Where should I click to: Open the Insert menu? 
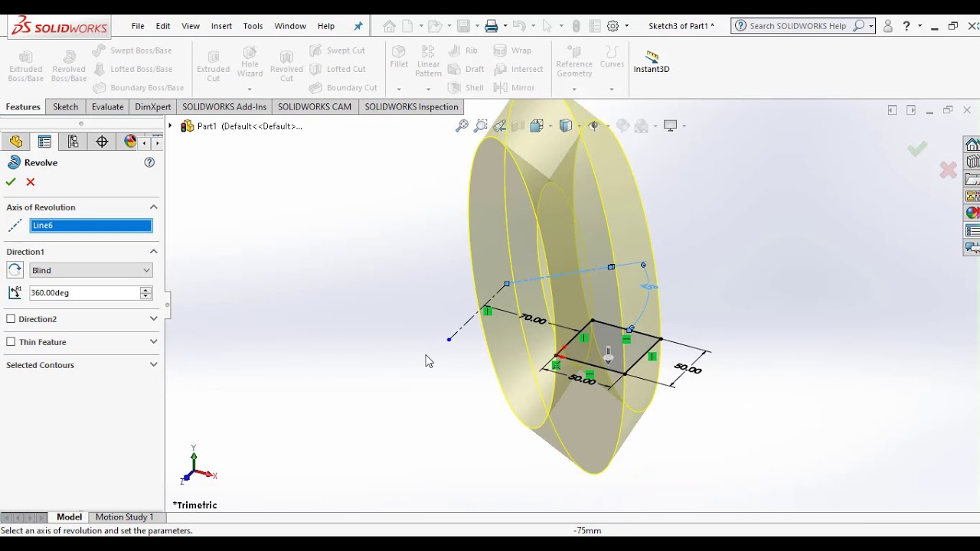[x=221, y=26]
